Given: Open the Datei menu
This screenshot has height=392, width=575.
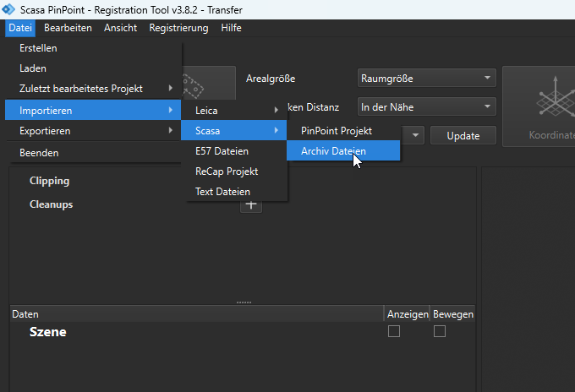Looking at the screenshot, I should [20, 28].
